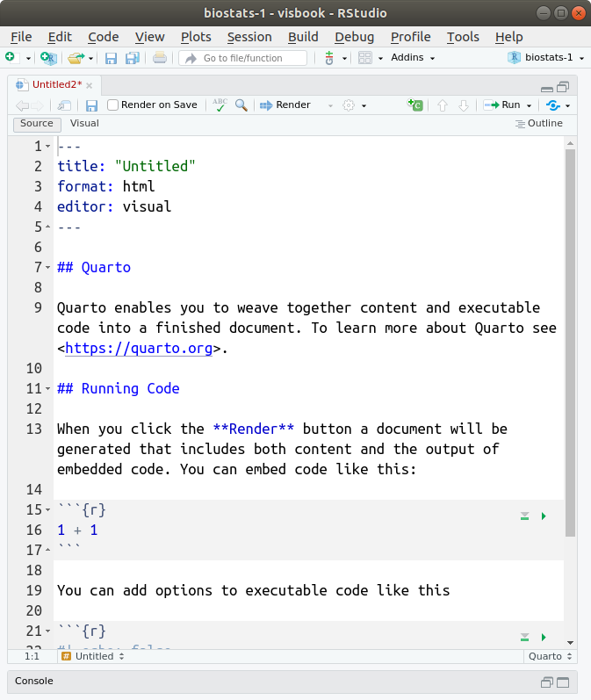The image size is (591, 700).
Task: Show the document Outline
Action: click(539, 124)
